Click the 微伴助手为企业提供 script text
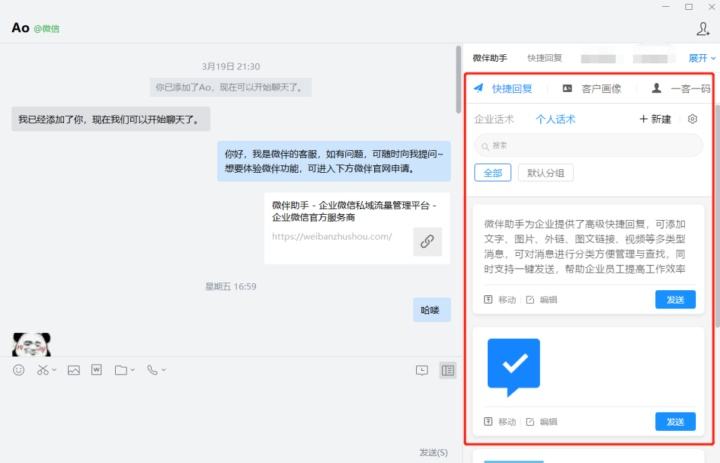Screen dimensions: 720x463 585,246
